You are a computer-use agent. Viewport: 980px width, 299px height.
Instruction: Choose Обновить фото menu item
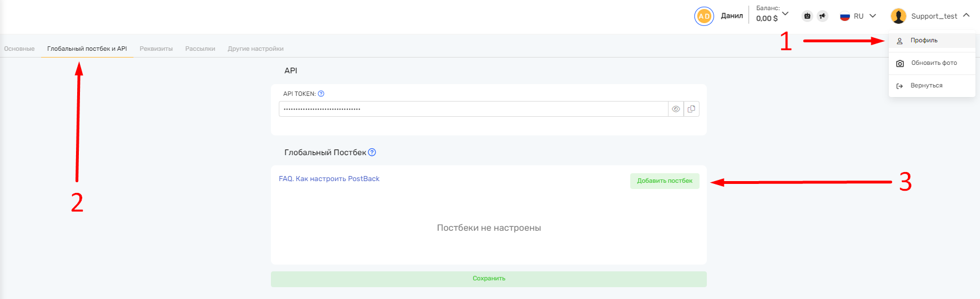[933, 63]
